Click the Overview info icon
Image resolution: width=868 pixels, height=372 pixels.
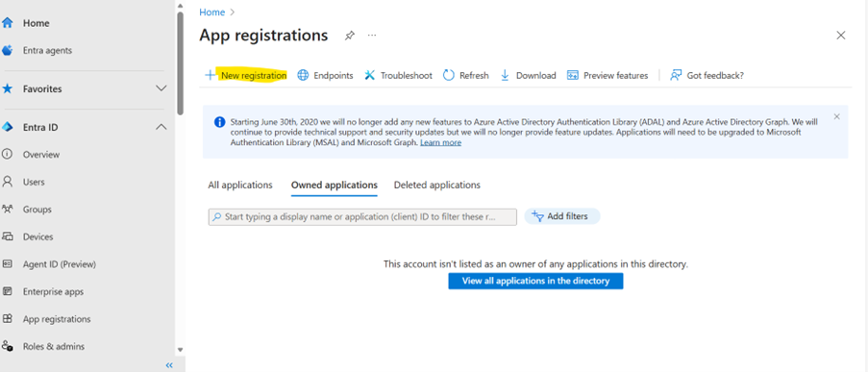7,155
